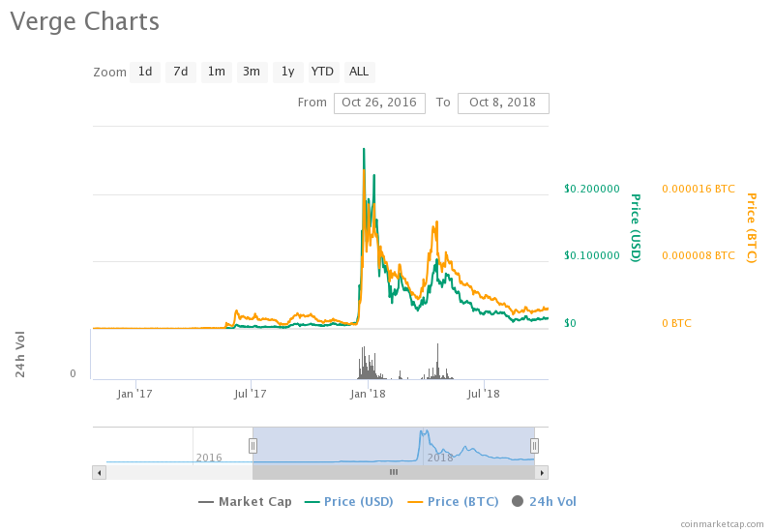Toggle 24h Vol series in legend
The image size is (774, 532).
(x=544, y=501)
